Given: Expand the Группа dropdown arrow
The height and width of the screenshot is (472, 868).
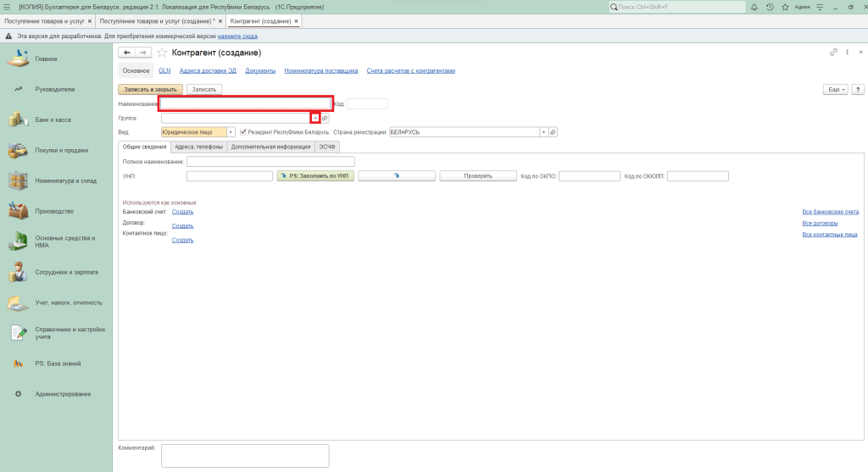Looking at the screenshot, I should coord(314,119).
